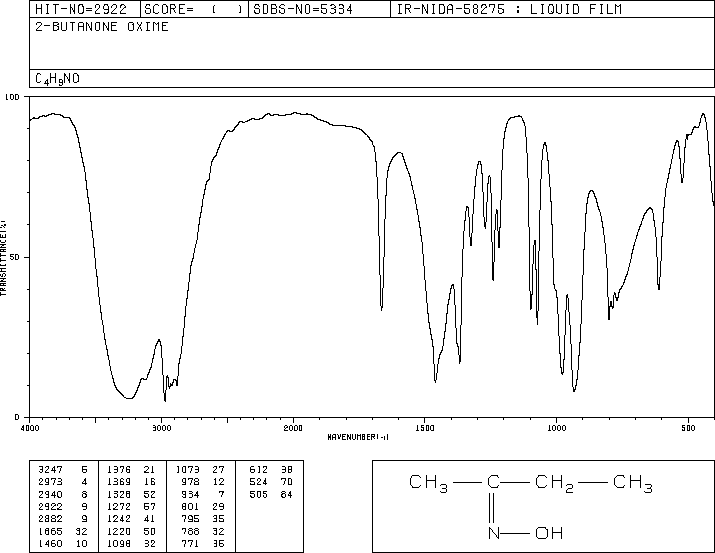Image resolution: width=715 pixels, height=553 pixels.
Task: Click the CH3 group bonded to CH2
Action: [633, 483]
